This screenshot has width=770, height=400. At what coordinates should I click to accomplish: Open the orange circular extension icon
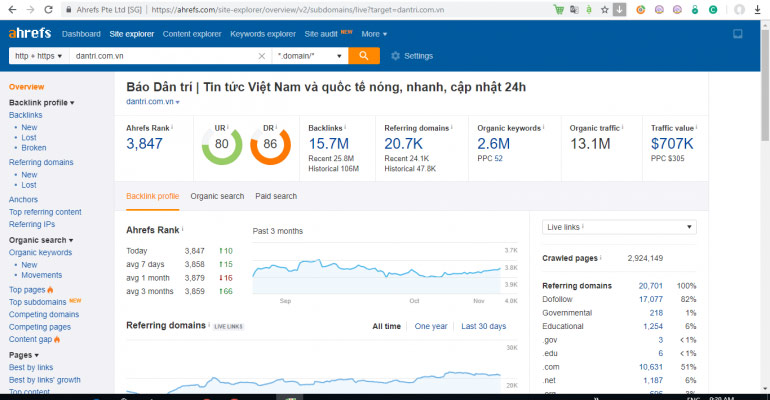tap(640, 10)
